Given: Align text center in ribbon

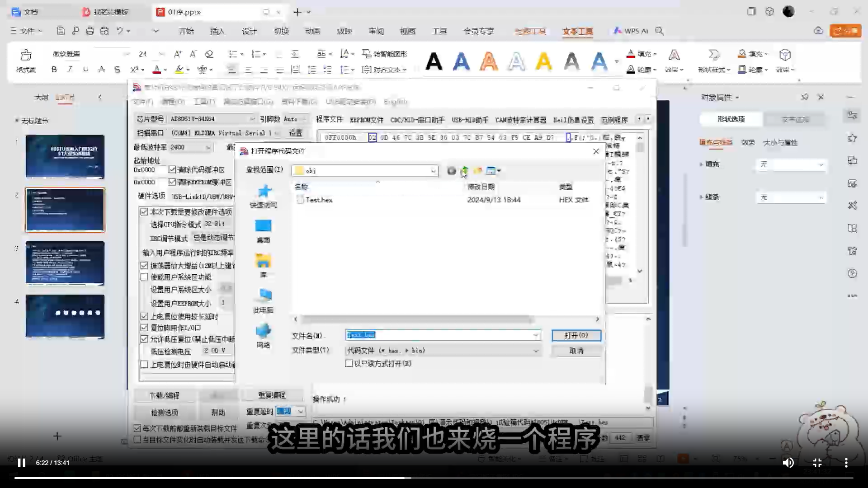Looking at the screenshot, I should click(x=248, y=70).
